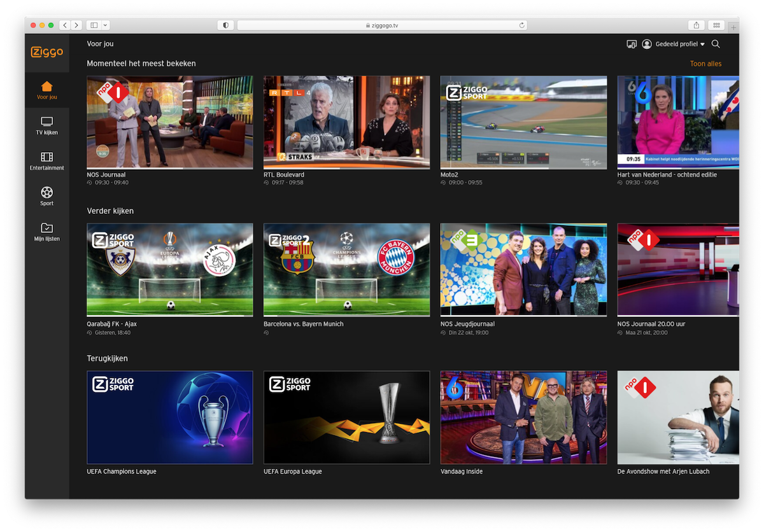764x532 pixels.
Task: Select Voor jou home tab
Action: 46,90
